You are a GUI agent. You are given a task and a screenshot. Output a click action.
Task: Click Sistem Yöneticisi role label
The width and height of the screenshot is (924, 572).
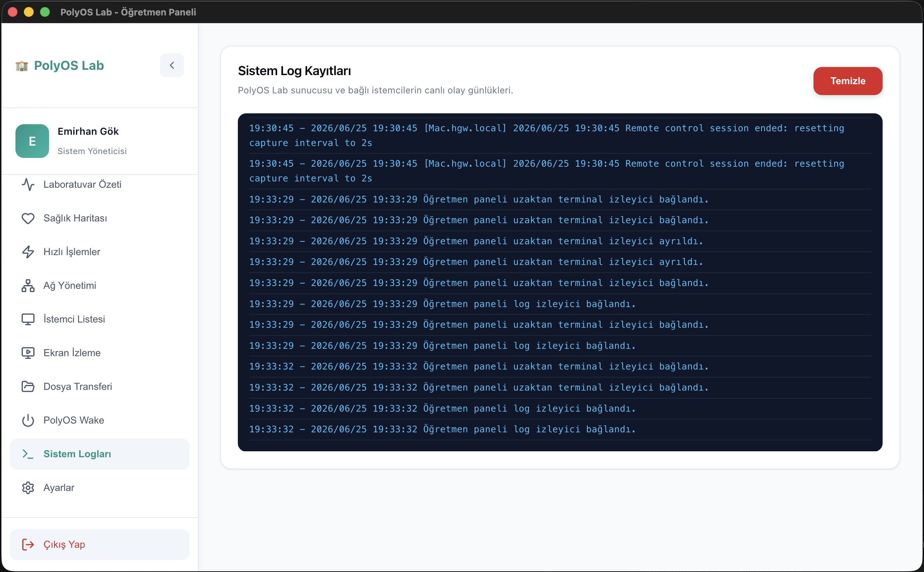click(x=92, y=151)
